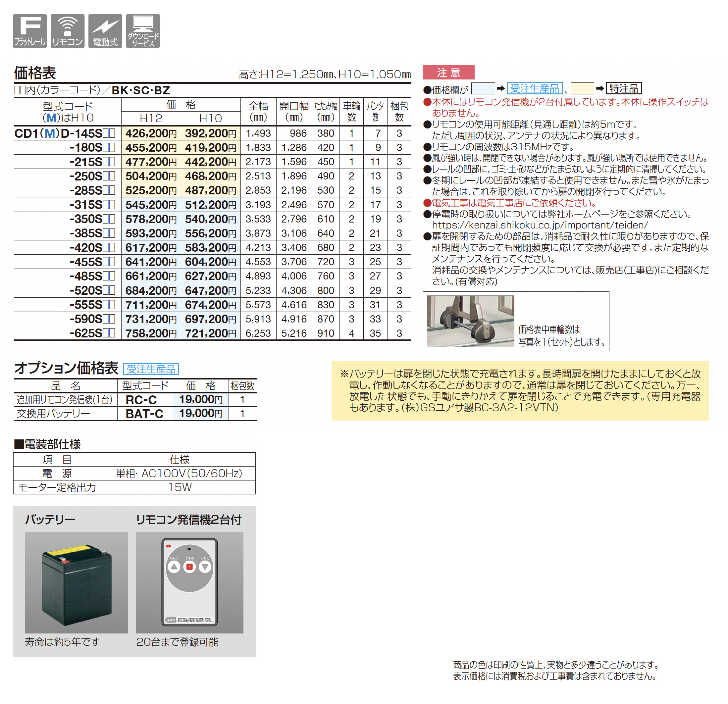Click the red stop button on remote
This screenshot has width=728, height=704.
[x=189, y=567]
